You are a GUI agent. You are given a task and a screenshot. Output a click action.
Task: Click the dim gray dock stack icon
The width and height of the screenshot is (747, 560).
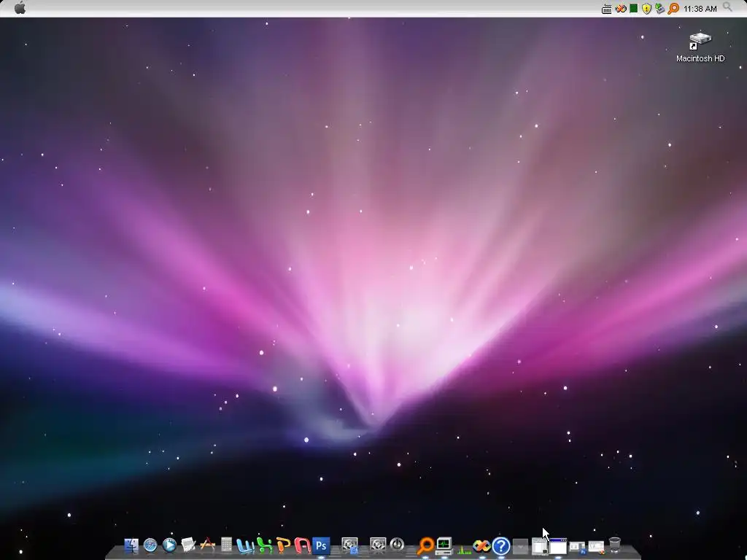click(x=520, y=546)
